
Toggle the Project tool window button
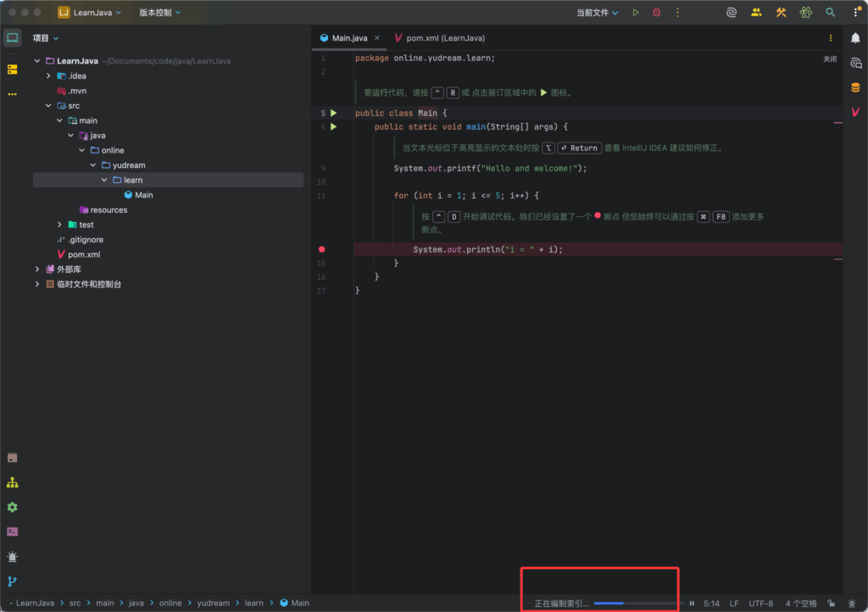pyautogui.click(x=12, y=38)
